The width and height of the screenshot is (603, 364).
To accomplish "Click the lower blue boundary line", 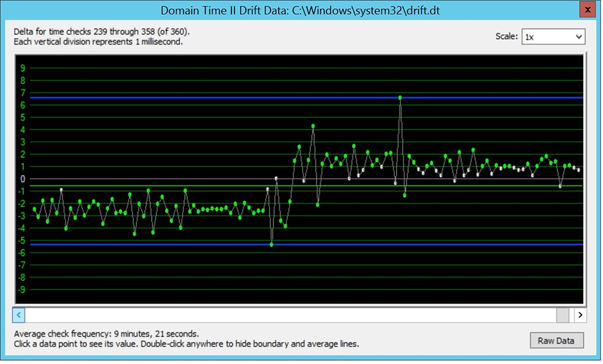I will point(306,244).
